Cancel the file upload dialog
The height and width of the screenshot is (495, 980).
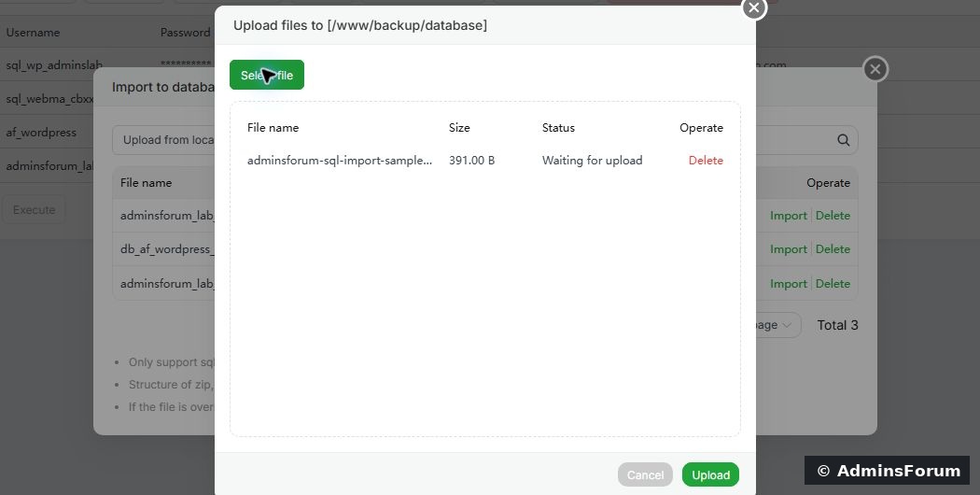click(x=645, y=475)
